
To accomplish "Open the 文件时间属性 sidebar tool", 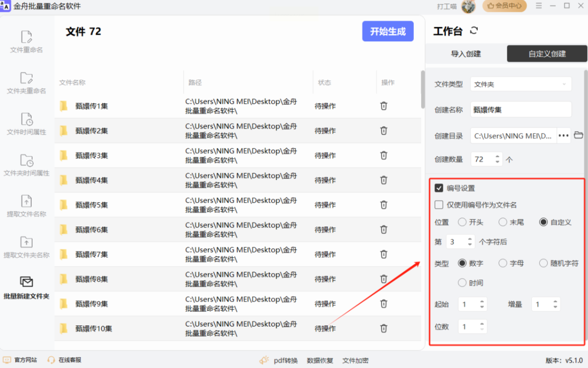I will click(x=26, y=124).
